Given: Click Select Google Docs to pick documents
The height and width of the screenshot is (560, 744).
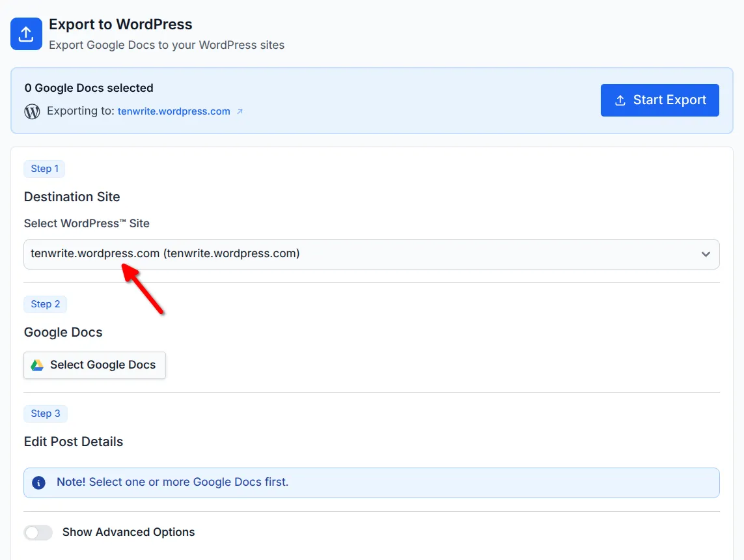Looking at the screenshot, I should 94,365.
